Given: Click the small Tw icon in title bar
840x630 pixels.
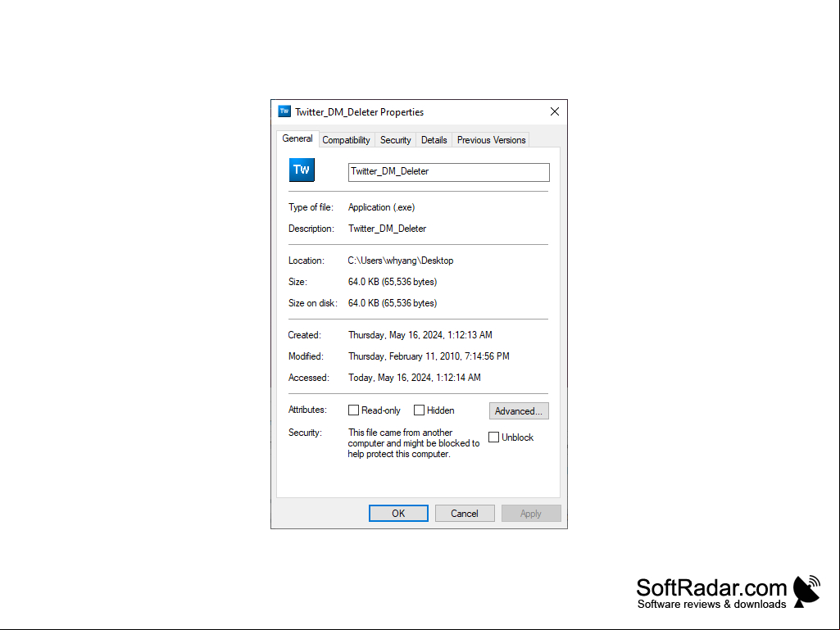Looking at the screenshot, I should point(284,111).
